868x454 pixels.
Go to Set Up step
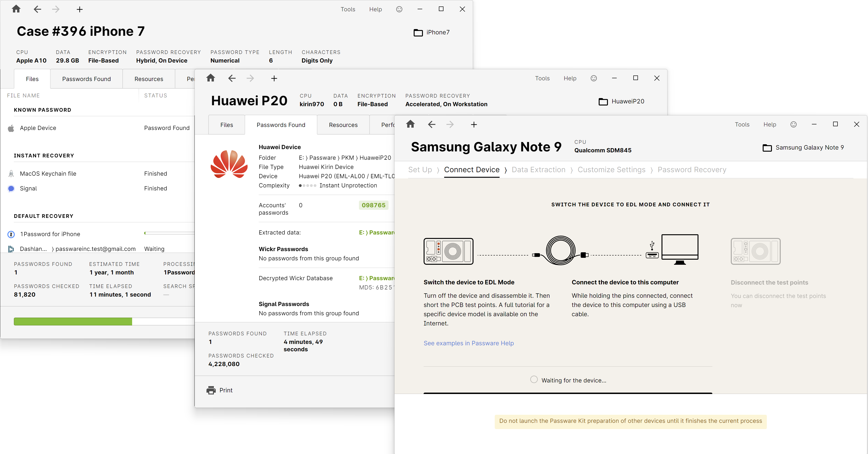[x=420, y=170]
